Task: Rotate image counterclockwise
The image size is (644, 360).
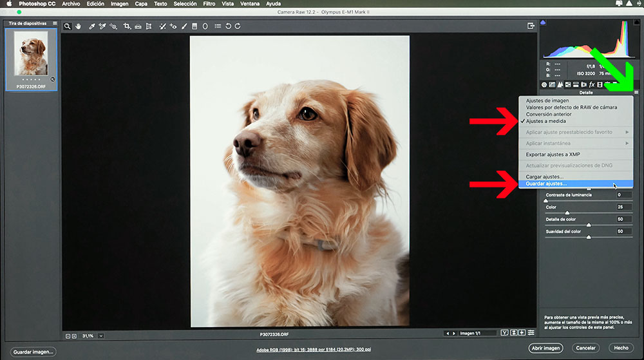Action: 229,26
